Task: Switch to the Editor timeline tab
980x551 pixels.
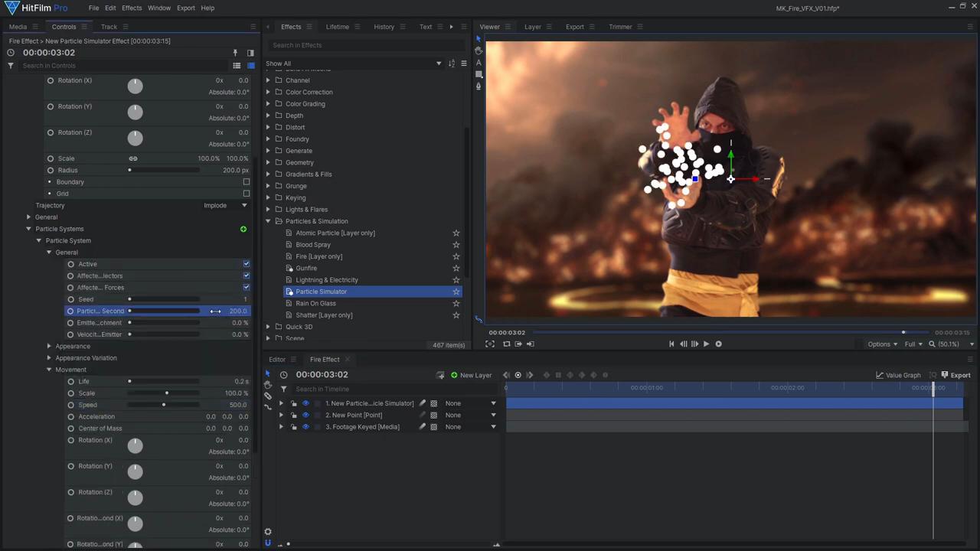Action: click(x=277, y=360)
